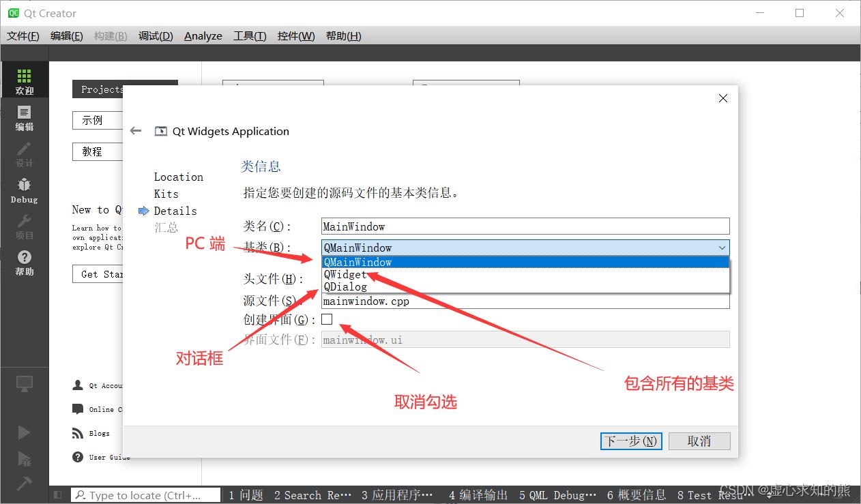The width and height of the screenshot is (861, 504).
Task: Open the 2 Search Results pane
Action: 312,495
